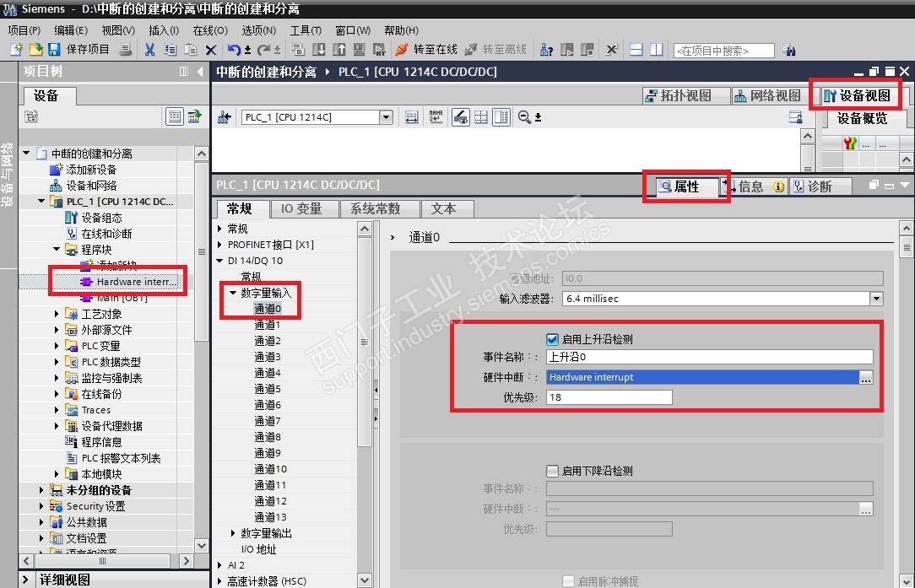
Task: Click the project search field
Action: [723, 51]
